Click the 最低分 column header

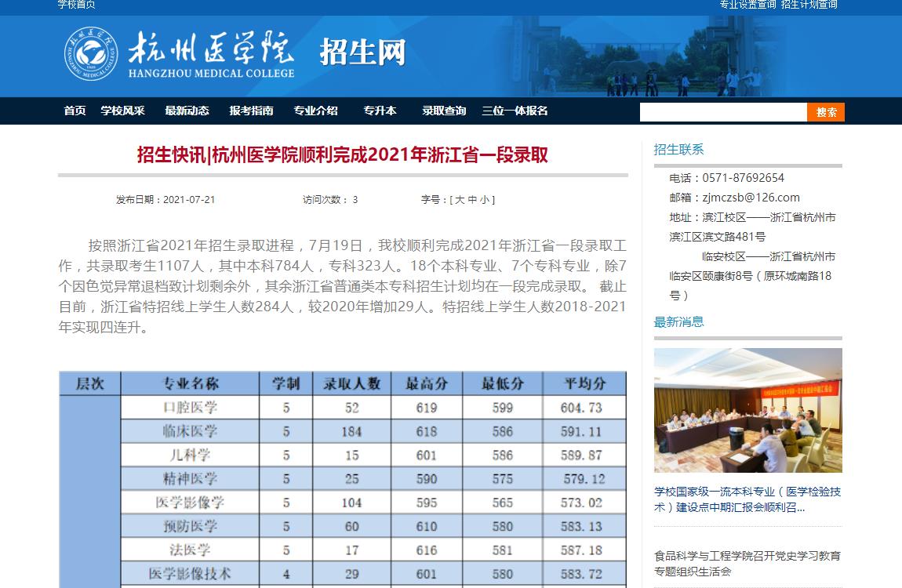point(503,383)
